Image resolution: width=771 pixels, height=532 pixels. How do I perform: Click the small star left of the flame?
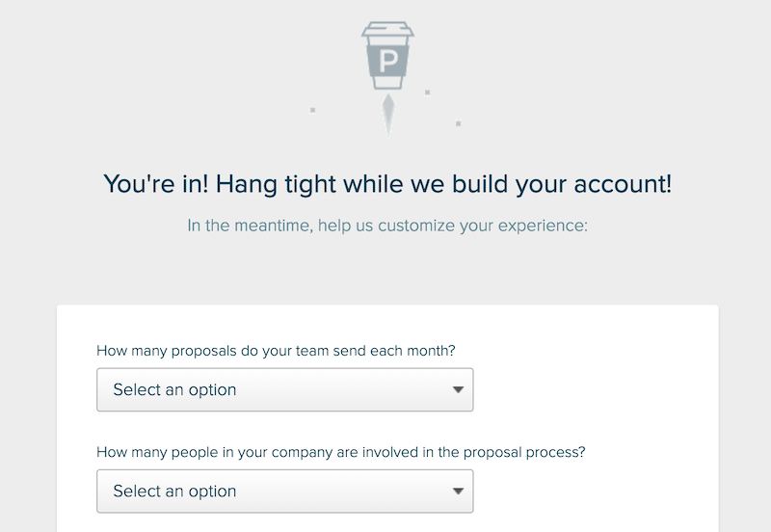pyautogui.click(x=312, y=110)
